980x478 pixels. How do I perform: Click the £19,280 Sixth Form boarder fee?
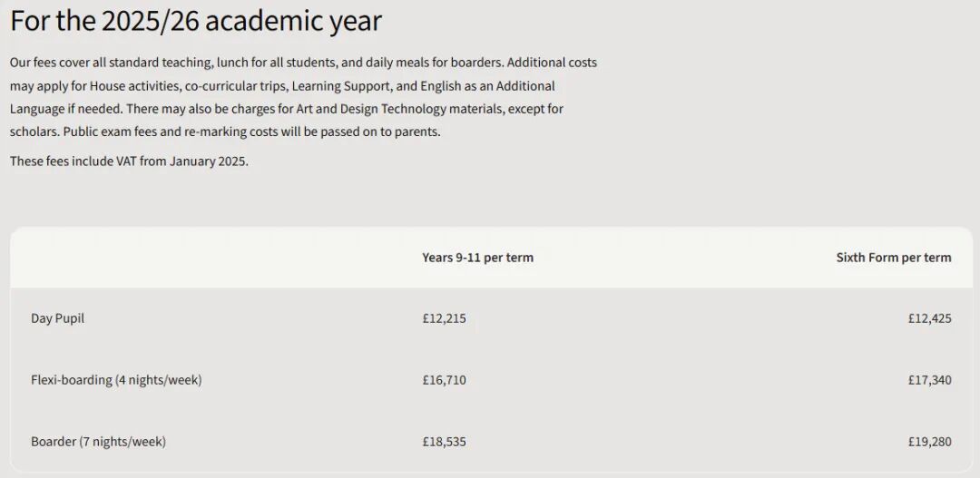(x=929, y=442)
